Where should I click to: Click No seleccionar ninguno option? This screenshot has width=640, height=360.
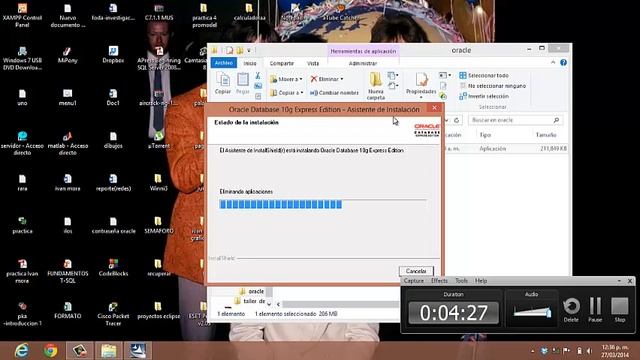tap(492, 86)
